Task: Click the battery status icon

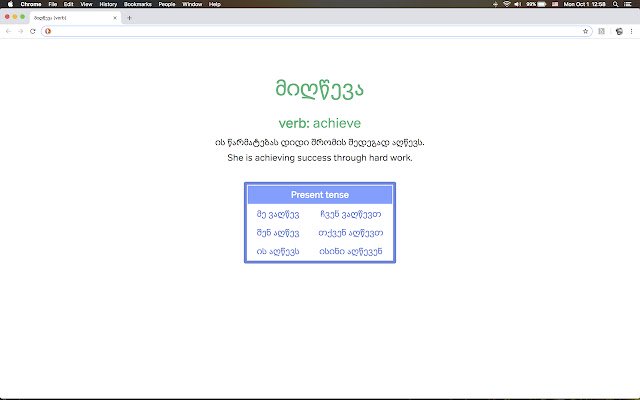Action: pos(542,4)
